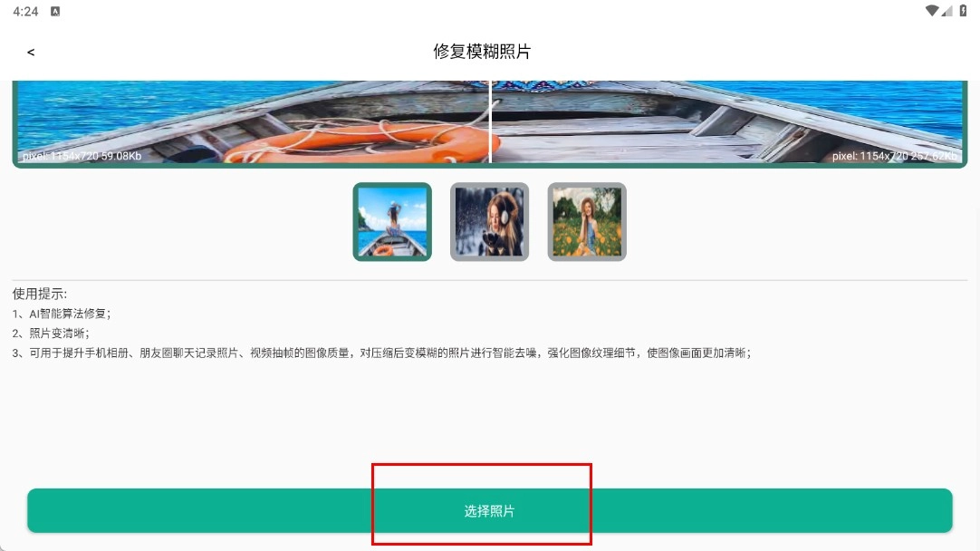Select the flower field girl sample thumbnail
The image size is (980, 551).
tap(587, 222)
